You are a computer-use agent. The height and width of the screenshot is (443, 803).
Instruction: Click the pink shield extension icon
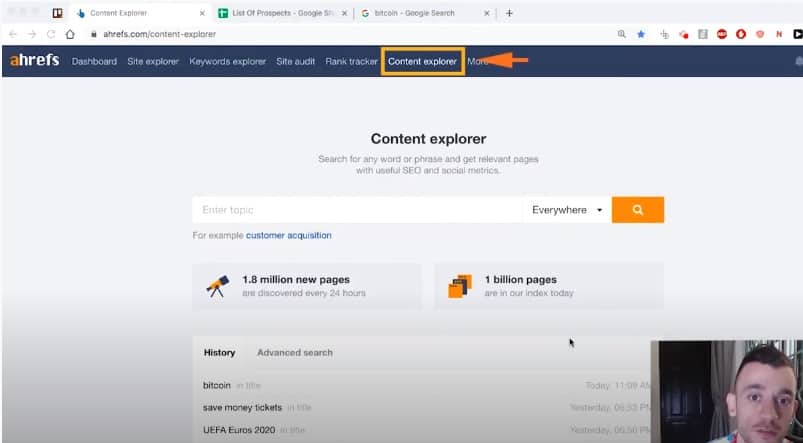pos(760,34)
